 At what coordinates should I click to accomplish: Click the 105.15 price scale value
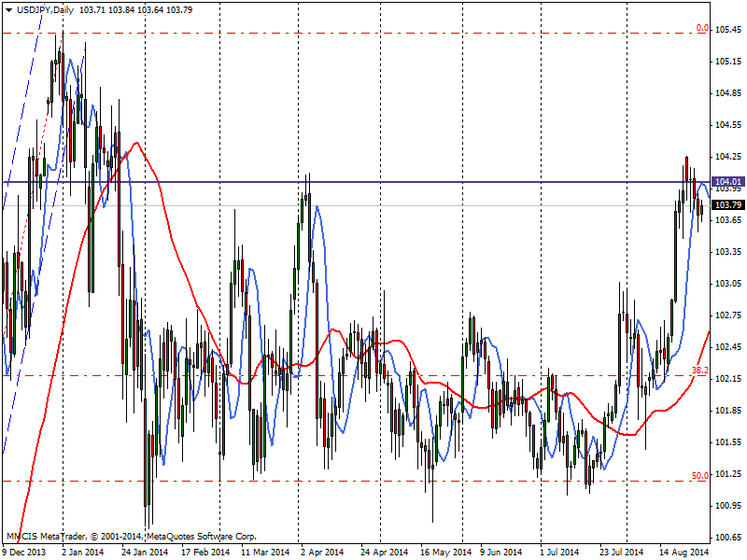click(728, 62)
